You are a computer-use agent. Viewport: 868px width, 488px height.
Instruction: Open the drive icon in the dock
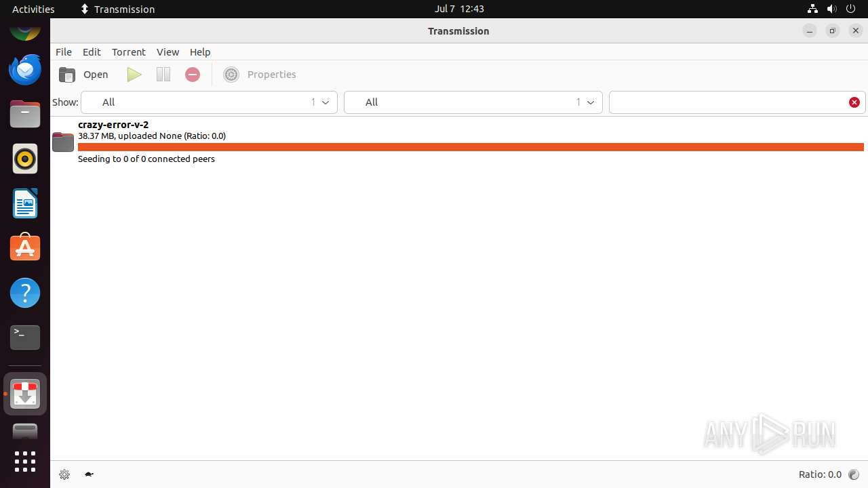tap(25, 431)
